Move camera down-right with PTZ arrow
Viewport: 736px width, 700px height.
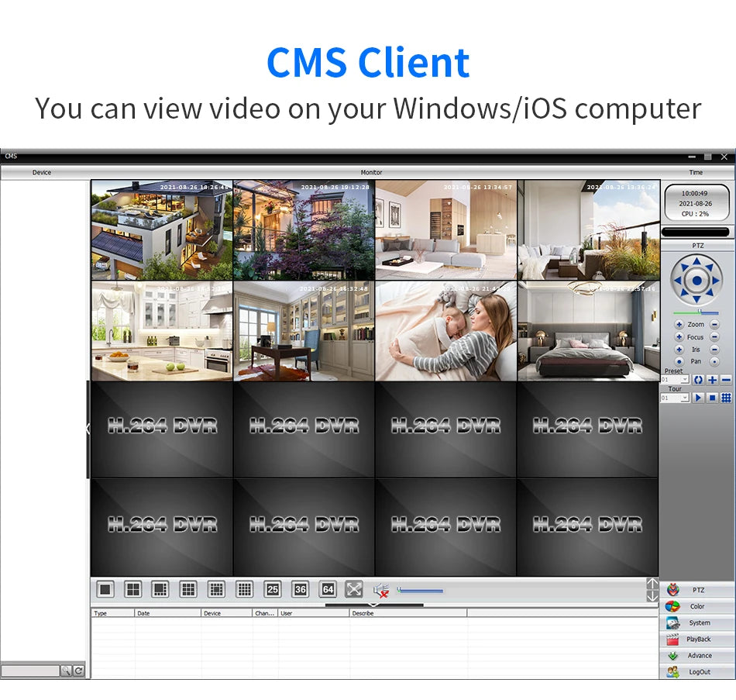[x=710, y=294]
